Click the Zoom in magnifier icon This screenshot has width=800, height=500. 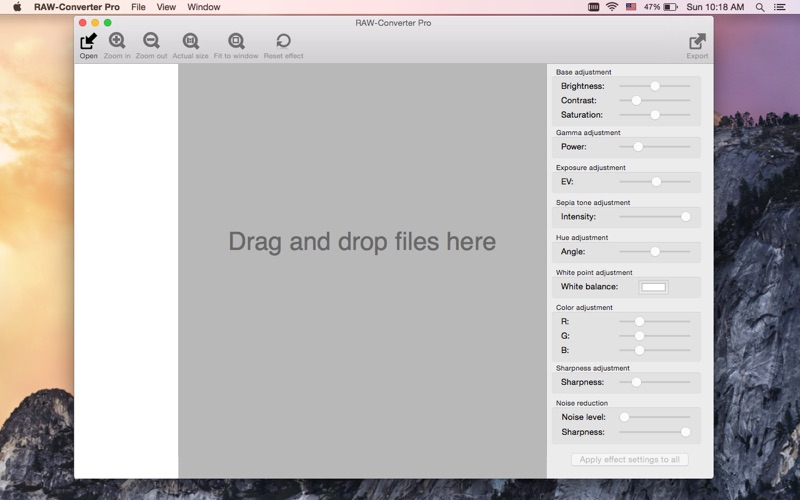pos(117,41)
